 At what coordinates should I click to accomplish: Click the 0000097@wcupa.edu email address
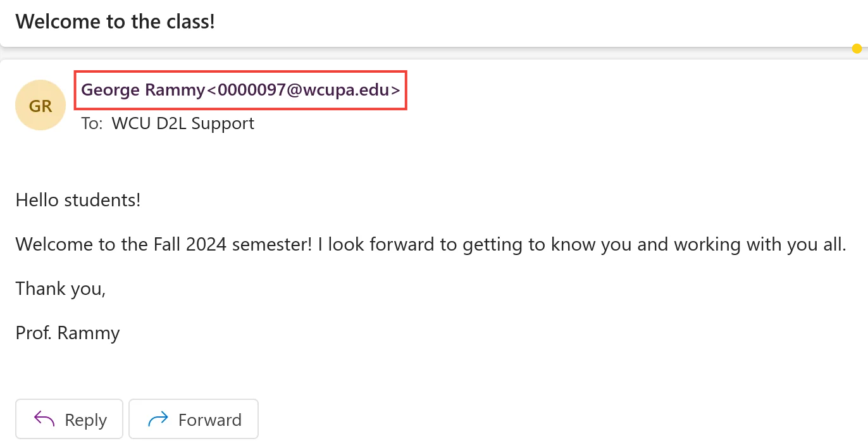point(304,90)
